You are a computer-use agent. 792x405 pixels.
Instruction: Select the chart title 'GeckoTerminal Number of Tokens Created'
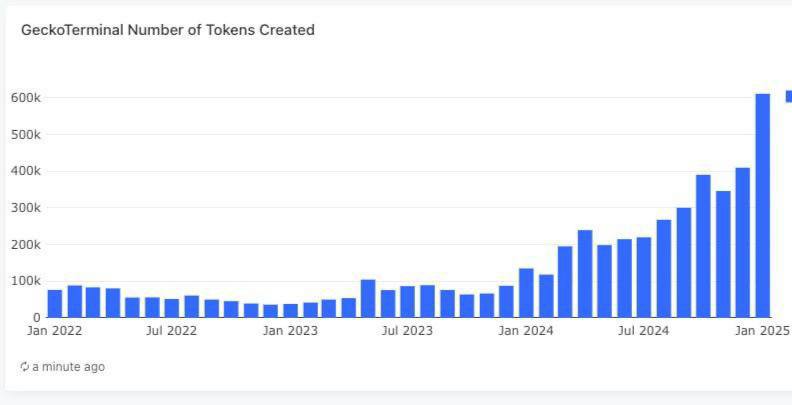pos(168,30)
